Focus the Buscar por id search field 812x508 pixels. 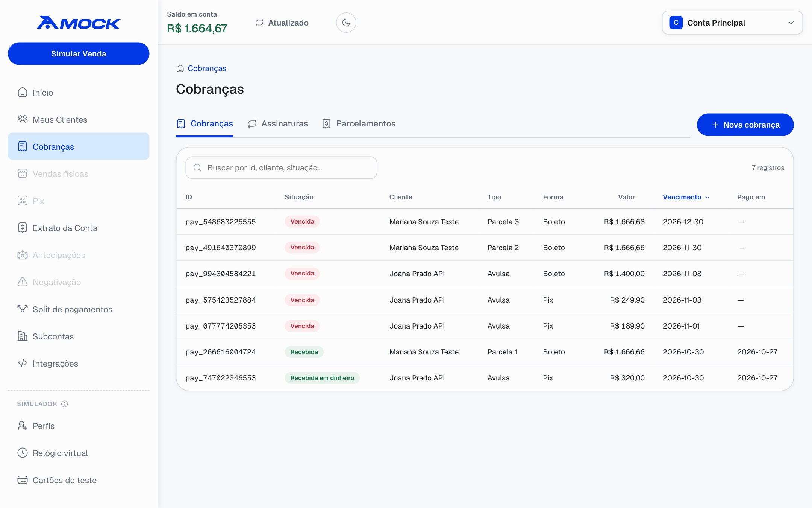point(281,168)
